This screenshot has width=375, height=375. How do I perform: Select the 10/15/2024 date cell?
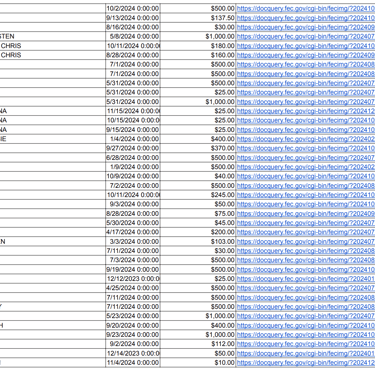click(133, 120)
